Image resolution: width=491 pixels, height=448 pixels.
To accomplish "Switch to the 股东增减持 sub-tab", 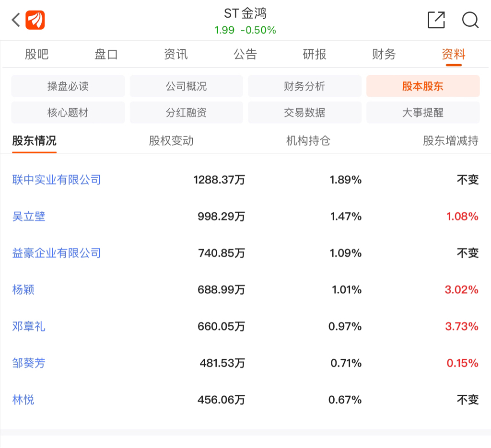I will coord(451,141).
